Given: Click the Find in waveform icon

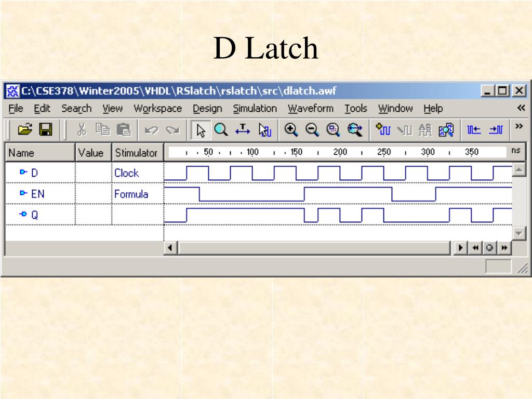Looking at the screenshot, I should tap(446, 130).
